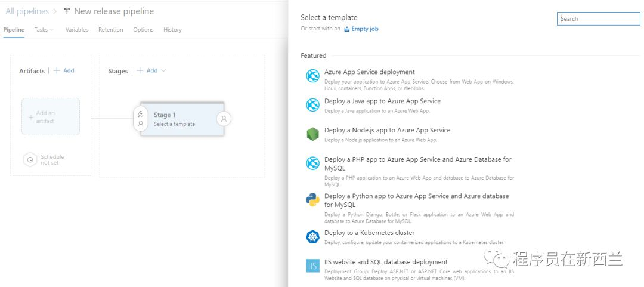Go back to All pipelines
This screenshot has height=287, width=644.
(27, 11)
